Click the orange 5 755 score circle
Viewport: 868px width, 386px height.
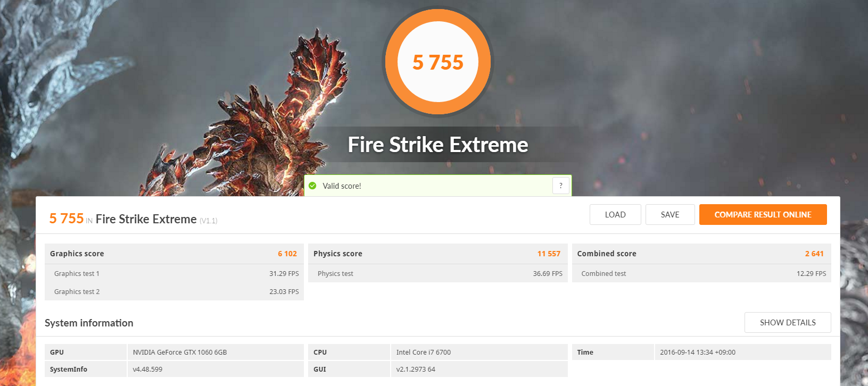pos(438,62)
